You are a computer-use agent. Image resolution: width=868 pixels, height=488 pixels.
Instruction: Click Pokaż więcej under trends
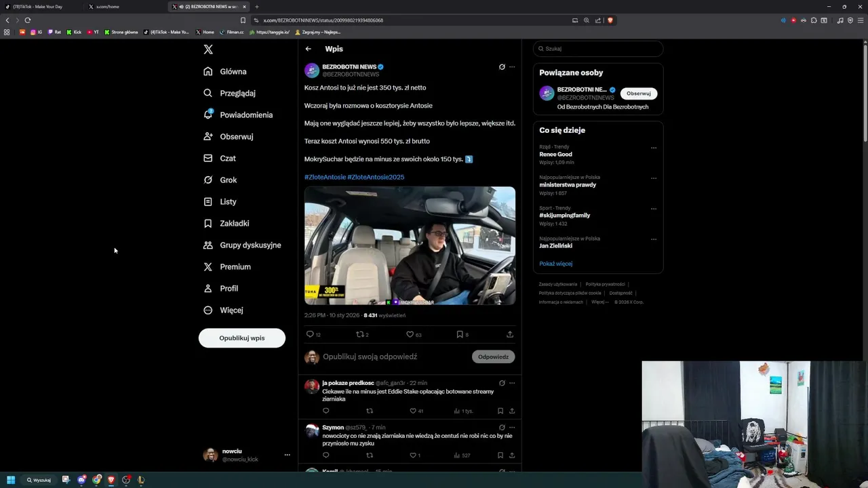(556, 264)
